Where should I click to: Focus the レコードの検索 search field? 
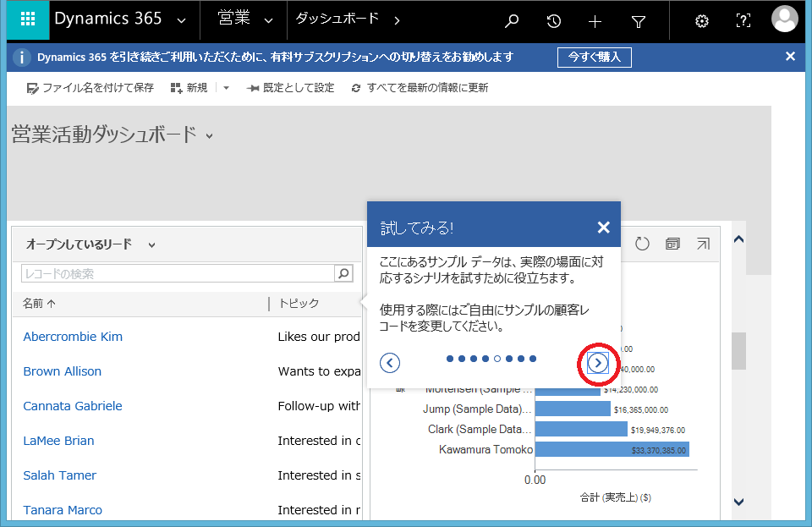tap(178, 273)
